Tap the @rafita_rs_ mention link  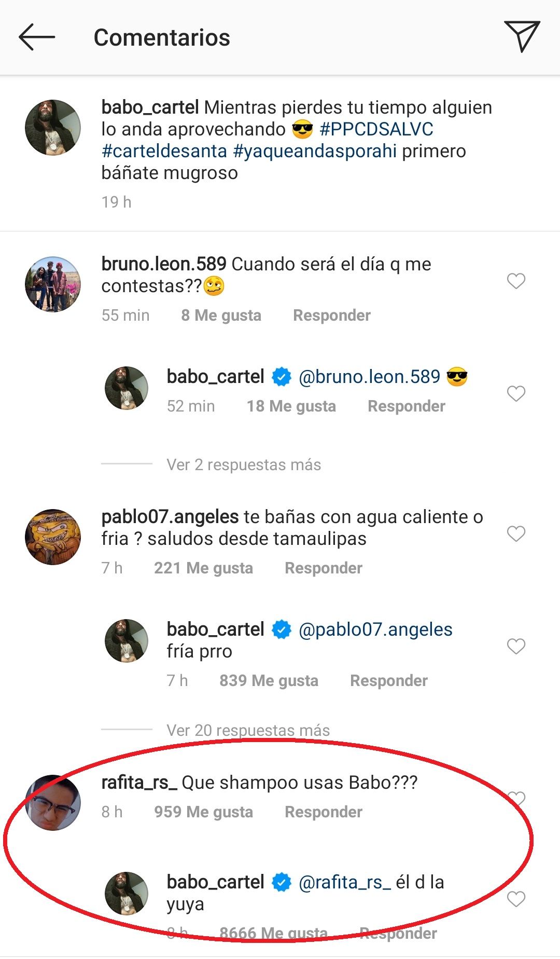click(x=345, y=882)
